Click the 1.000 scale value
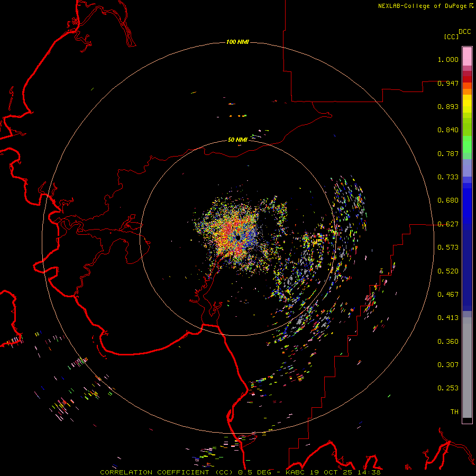 (x=448, y=59)
